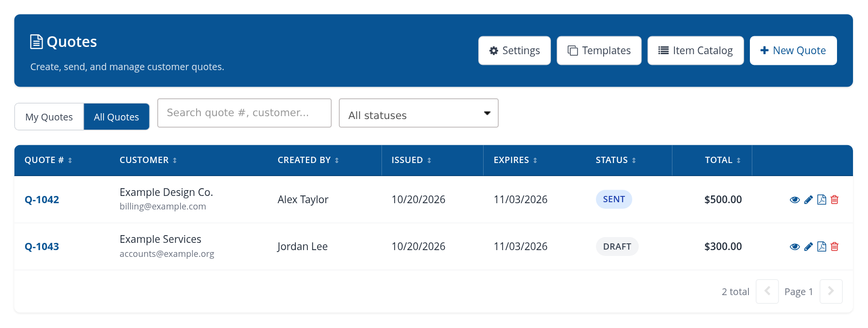Viewport: 868px width, 328px height.
Task: Switch to the My Quotes tab
Action: (49, 117)
